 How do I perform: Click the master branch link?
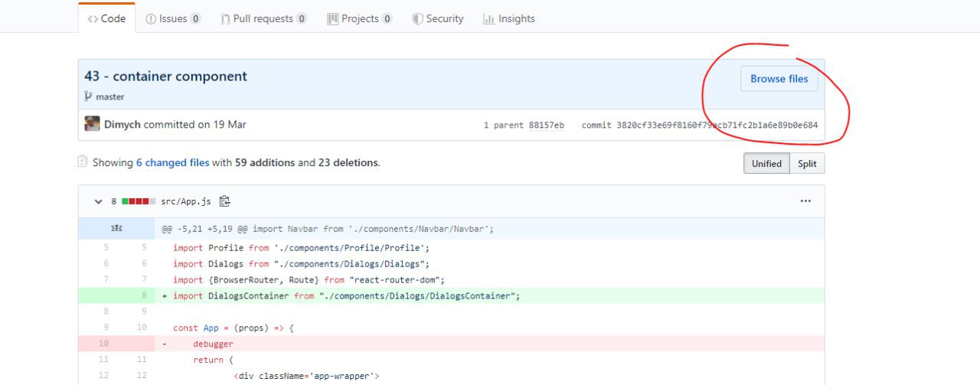tap(109, 97)
